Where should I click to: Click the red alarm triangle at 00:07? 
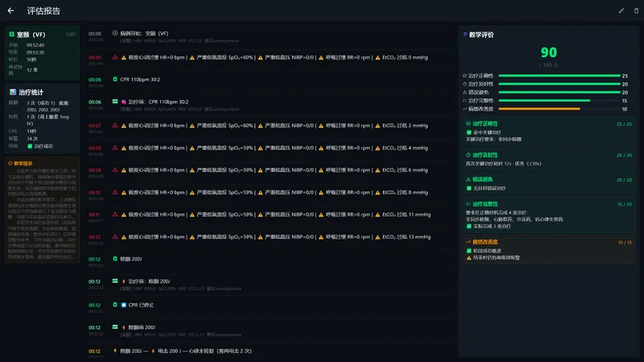click(x=115, y=126)
